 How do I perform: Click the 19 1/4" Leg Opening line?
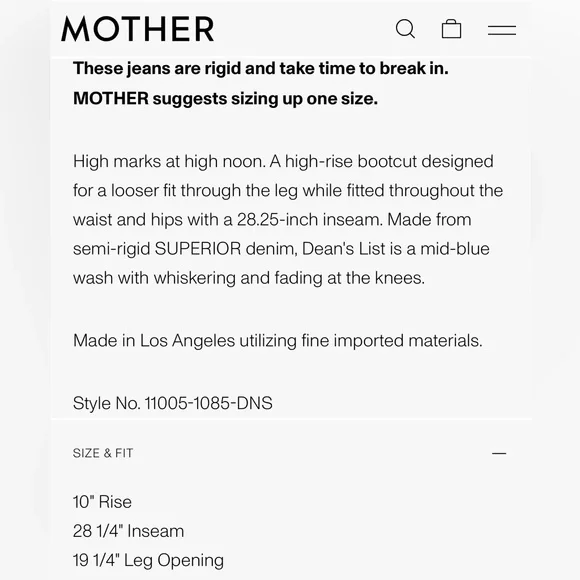tap(148, 560)
